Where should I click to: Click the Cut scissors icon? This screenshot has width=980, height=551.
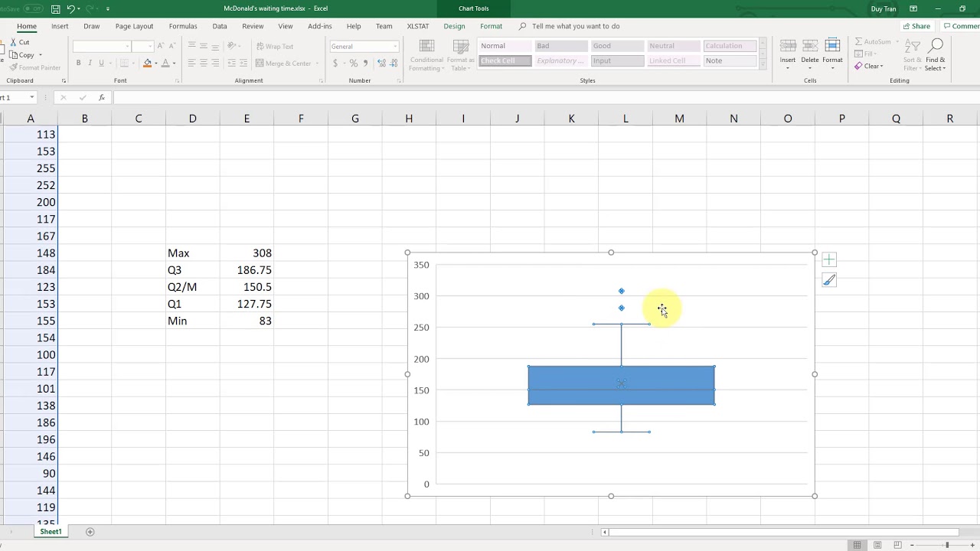[x=14, y=43]
